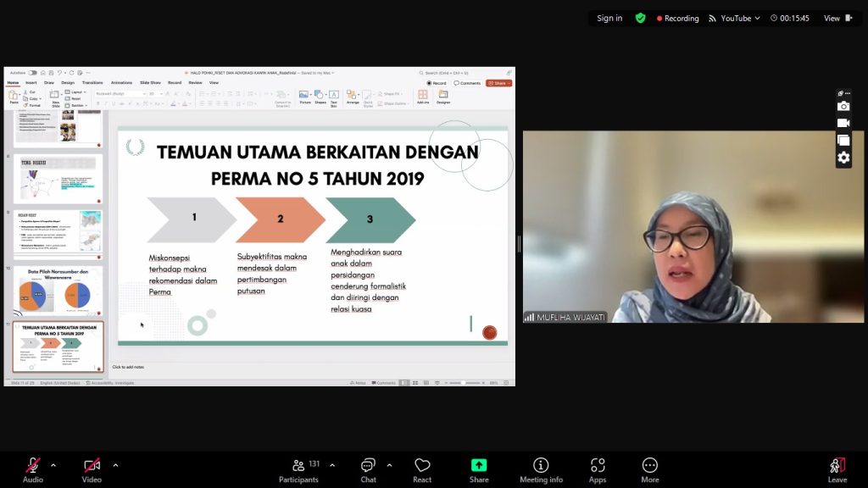The height and width of the screenshot is (488, 868).
Task: Expand the video options arrow
Action: click(x=115, y=465)
